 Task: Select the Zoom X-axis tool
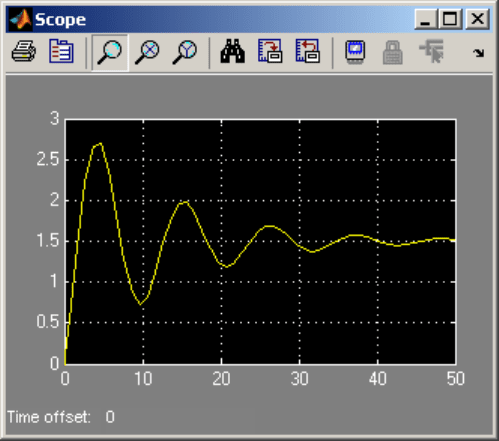pyautogui.click(x=147, y=52)
